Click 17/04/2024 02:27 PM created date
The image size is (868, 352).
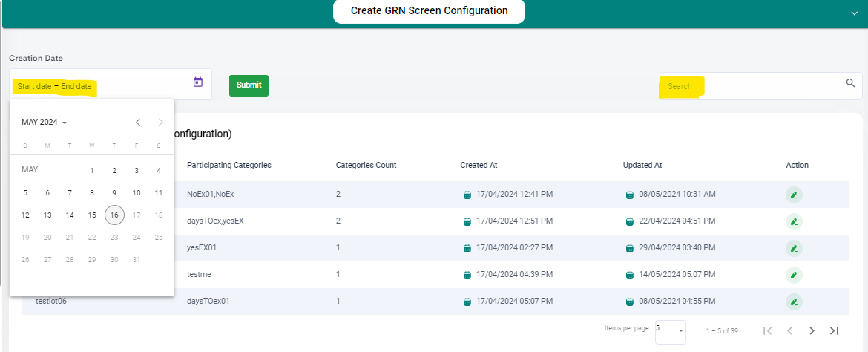[x=515, y=247]
